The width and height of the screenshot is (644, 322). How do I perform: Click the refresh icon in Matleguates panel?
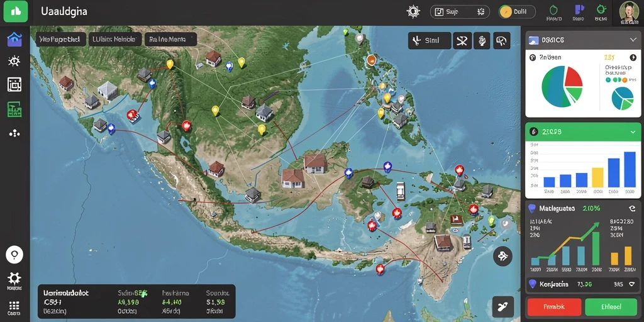tap(633, 209)
